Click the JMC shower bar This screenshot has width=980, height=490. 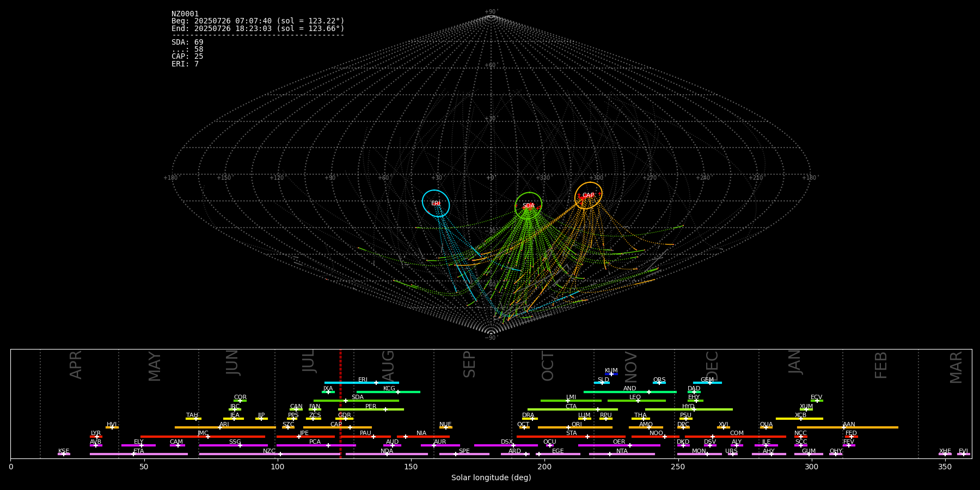(203, 436)
